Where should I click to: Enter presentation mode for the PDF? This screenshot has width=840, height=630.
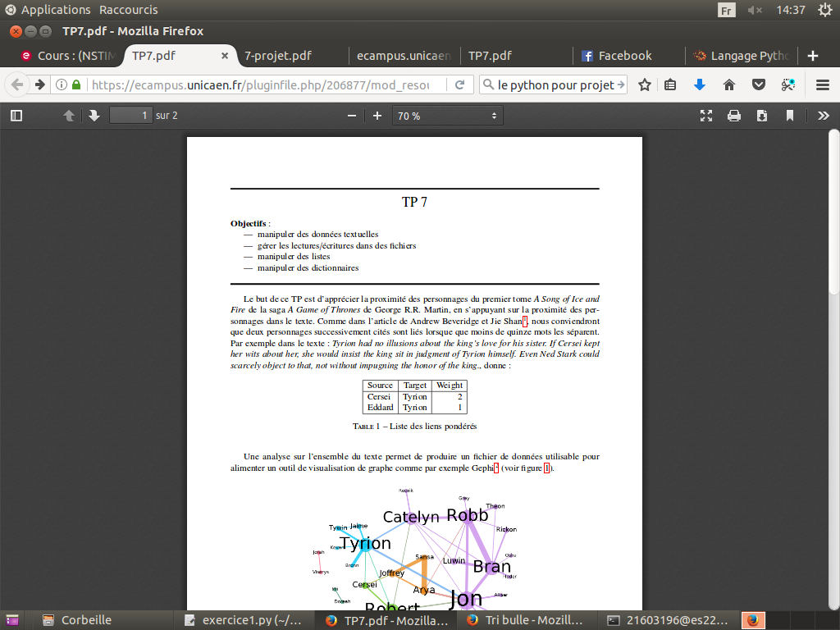tap(706, 116)
